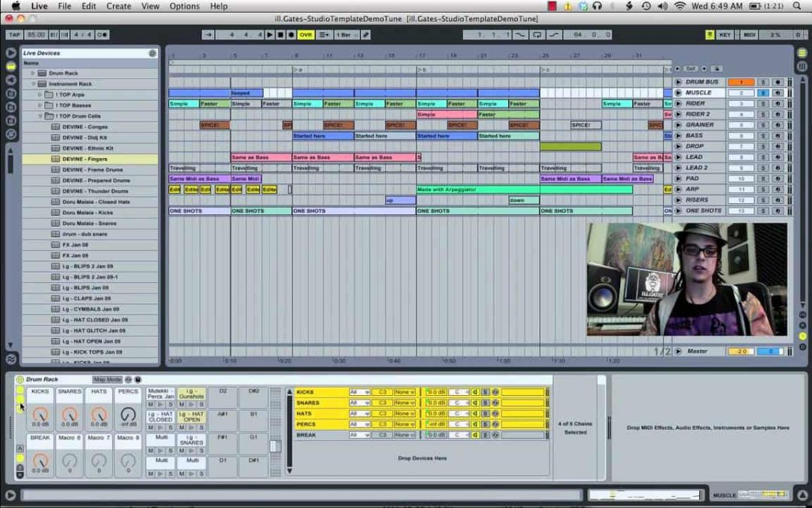Adjust the KICKS macro knob

[40, 414]
